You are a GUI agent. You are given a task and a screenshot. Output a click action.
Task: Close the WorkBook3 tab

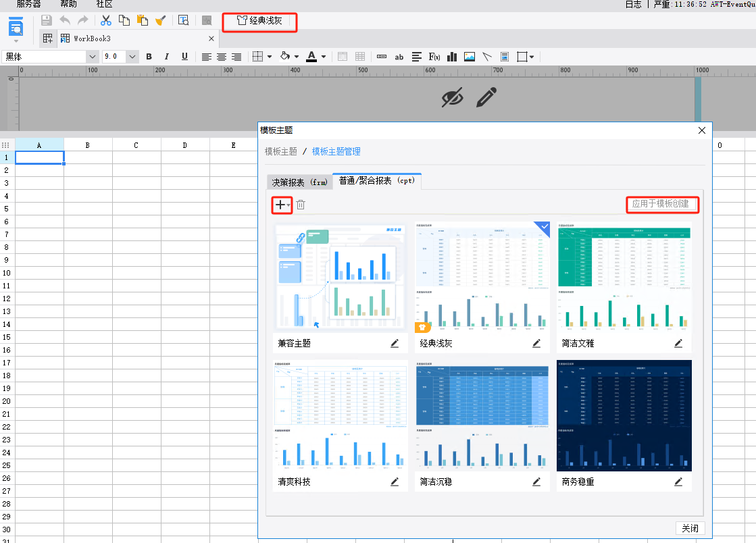point(211,38)
